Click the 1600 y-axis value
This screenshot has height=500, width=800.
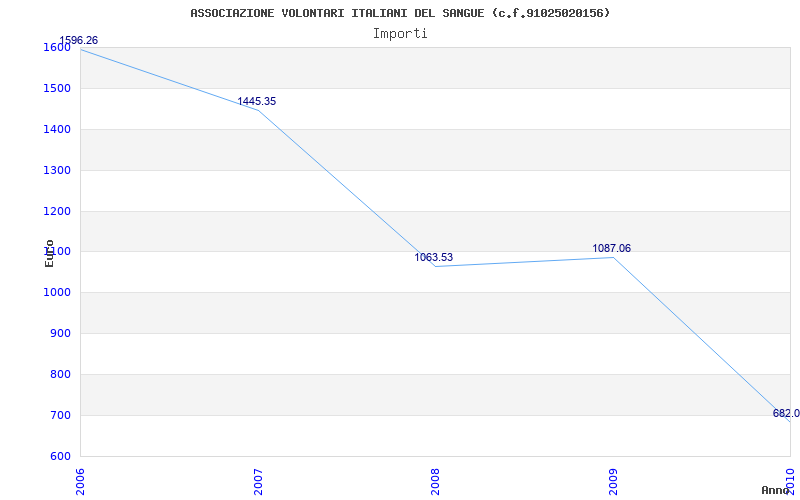point(57,47)
